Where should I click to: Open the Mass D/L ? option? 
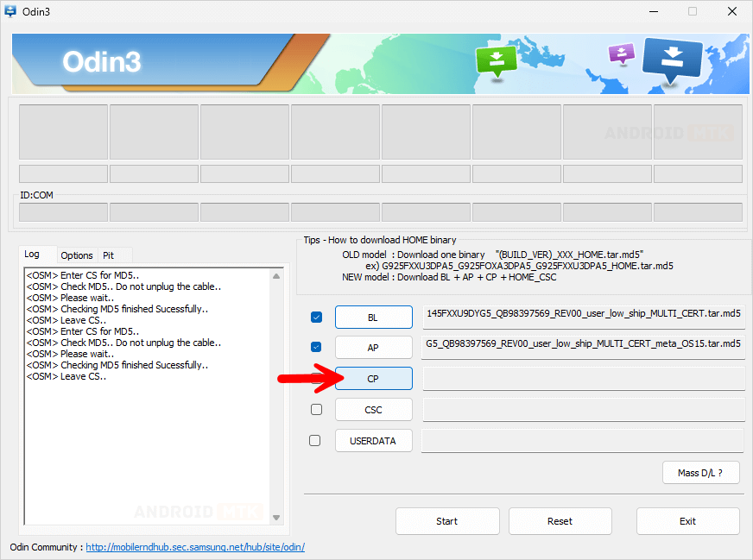click(700, 472)
